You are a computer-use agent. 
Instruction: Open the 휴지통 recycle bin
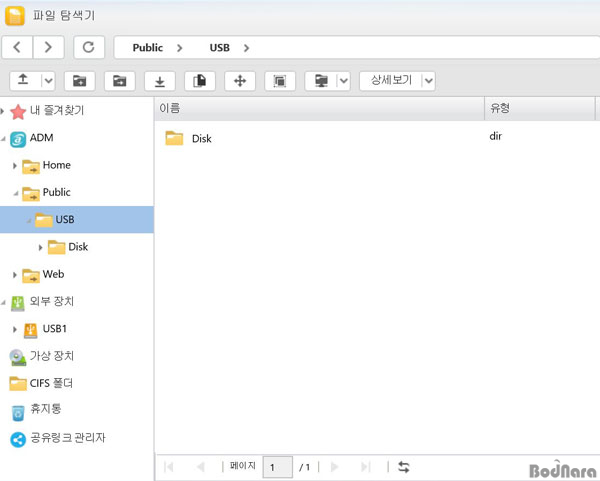point(46,410)
